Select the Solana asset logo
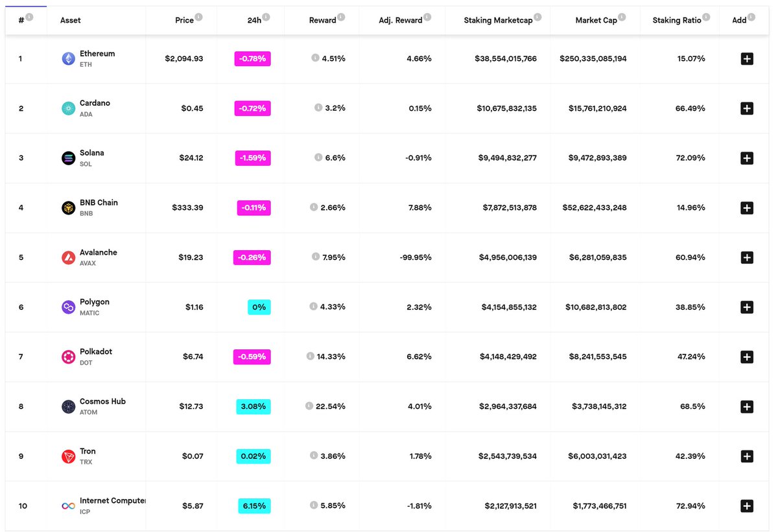The image size is (778, 532). pos(67,157)
